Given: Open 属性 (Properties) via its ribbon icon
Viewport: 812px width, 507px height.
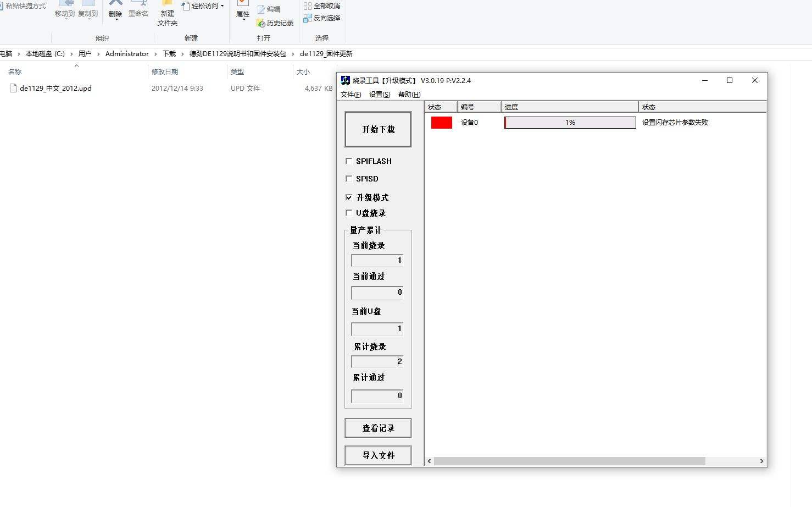Looking at the screenshot, I should [242, 12].
